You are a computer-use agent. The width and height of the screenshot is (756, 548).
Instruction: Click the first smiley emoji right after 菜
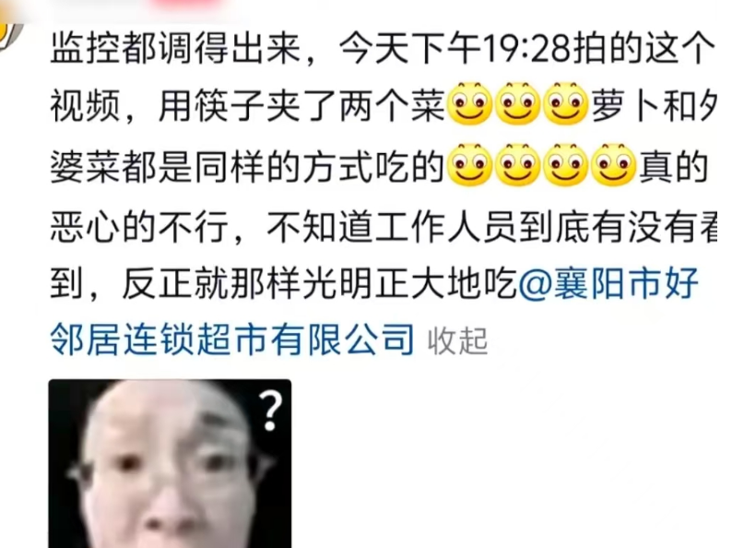point(470,104)
